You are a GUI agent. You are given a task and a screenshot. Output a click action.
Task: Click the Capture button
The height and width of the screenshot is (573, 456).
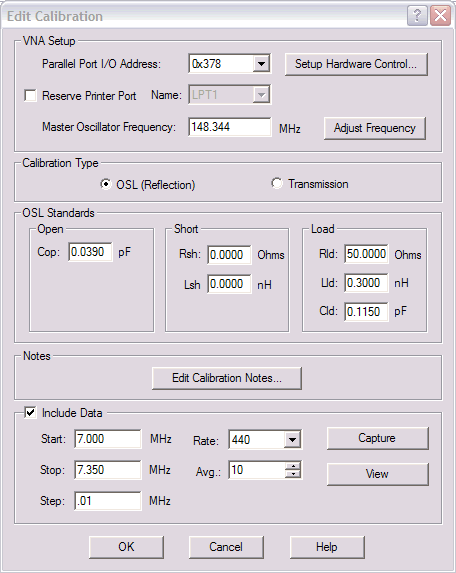coord(377,438)
